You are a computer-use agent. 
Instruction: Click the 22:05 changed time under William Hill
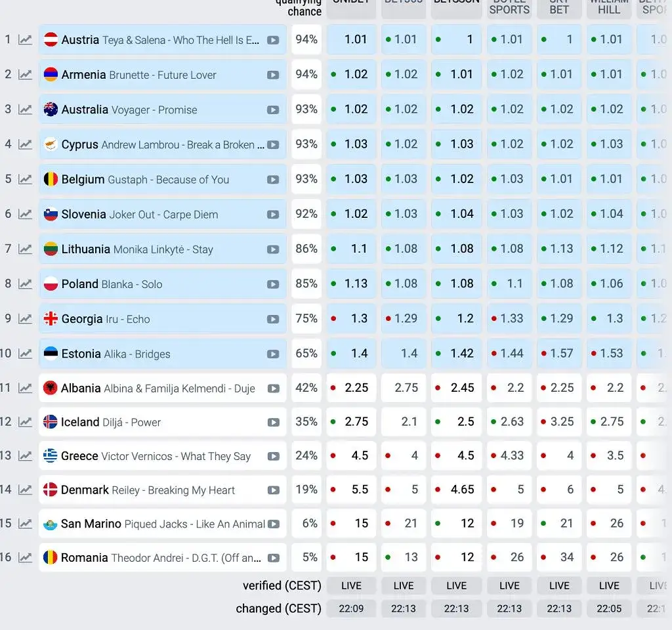[609, 608]
